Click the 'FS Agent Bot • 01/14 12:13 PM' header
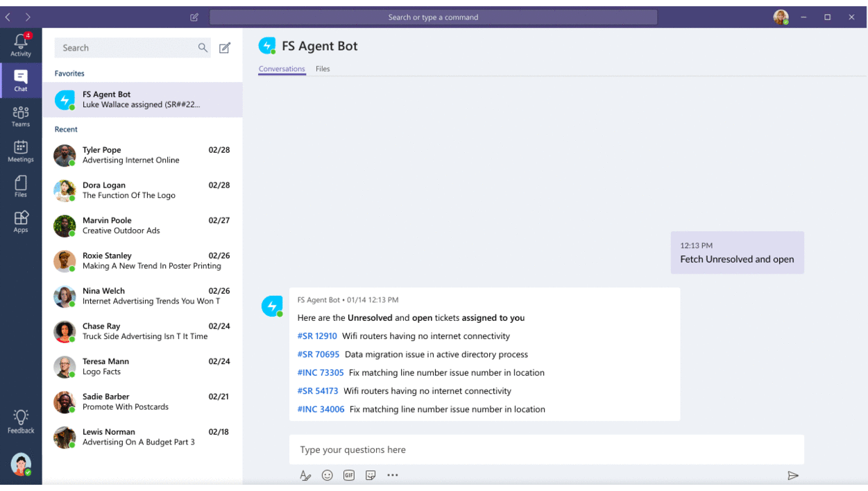The image size is (868, 491). click(x=348, y=300)
